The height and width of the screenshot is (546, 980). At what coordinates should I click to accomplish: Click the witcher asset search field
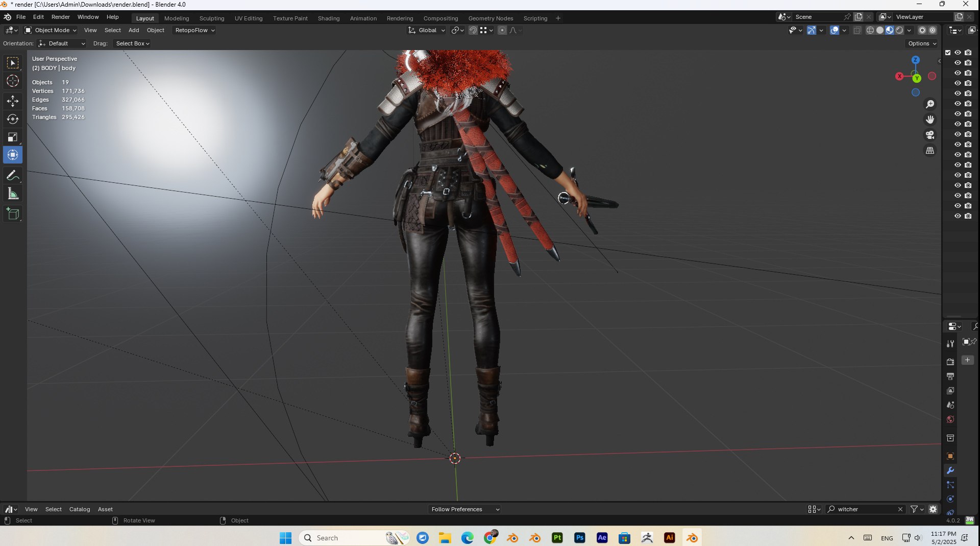point(866,509)
